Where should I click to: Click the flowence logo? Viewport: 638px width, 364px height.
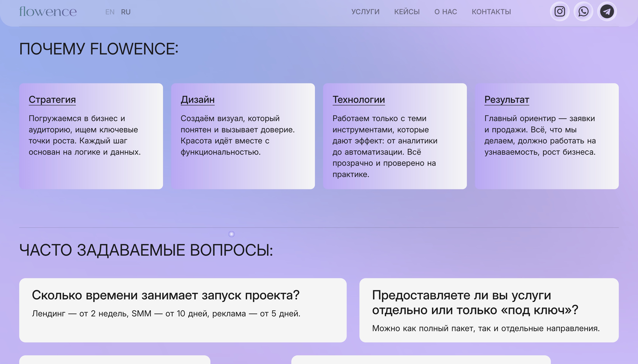click(48, 11)
